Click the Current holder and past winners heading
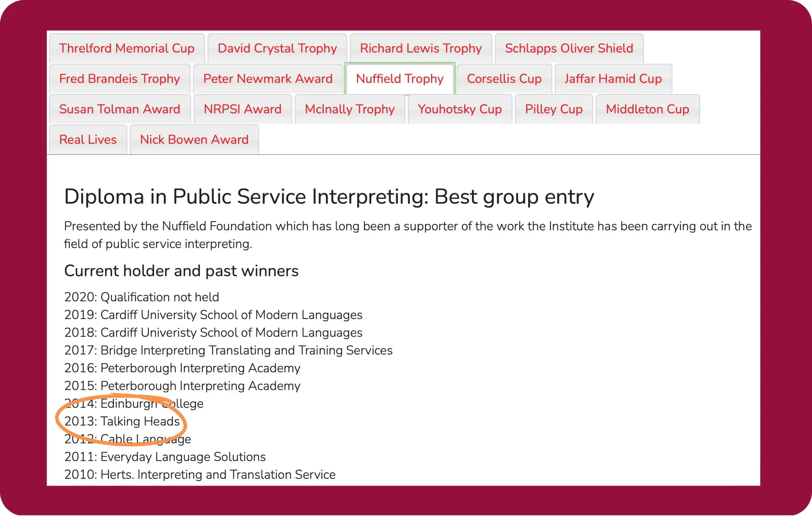The height and width of the screenshot is (516, 812). point(181,271)
